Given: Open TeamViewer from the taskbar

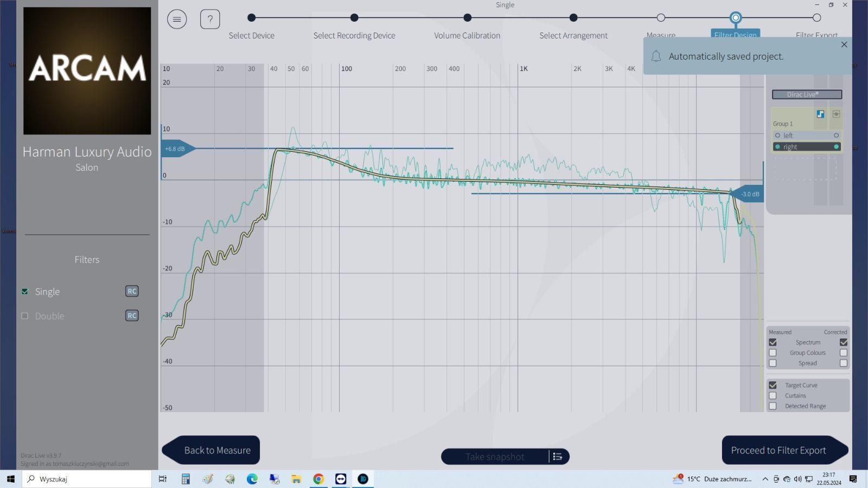Looking at the screenshot, I should 341,479.
